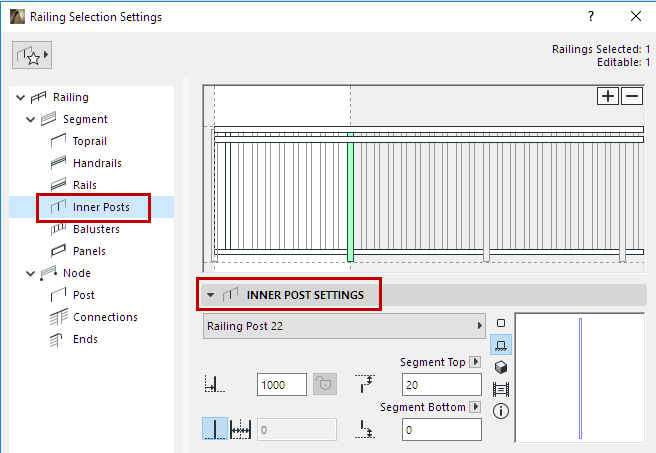Select the 3D view preview icon
This screenshot has width=656, height=453.
pyautogui.click(x=501, y=367)
